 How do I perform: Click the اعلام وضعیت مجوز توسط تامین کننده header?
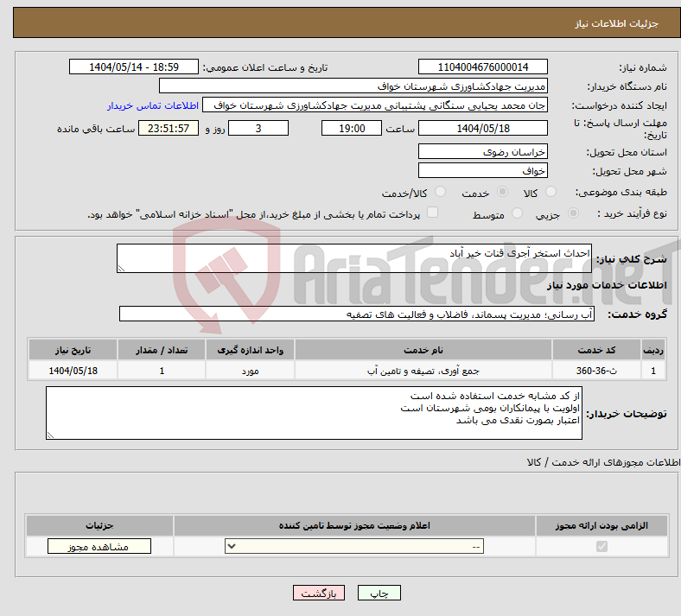pyautogui.click(x=354, y=525)
